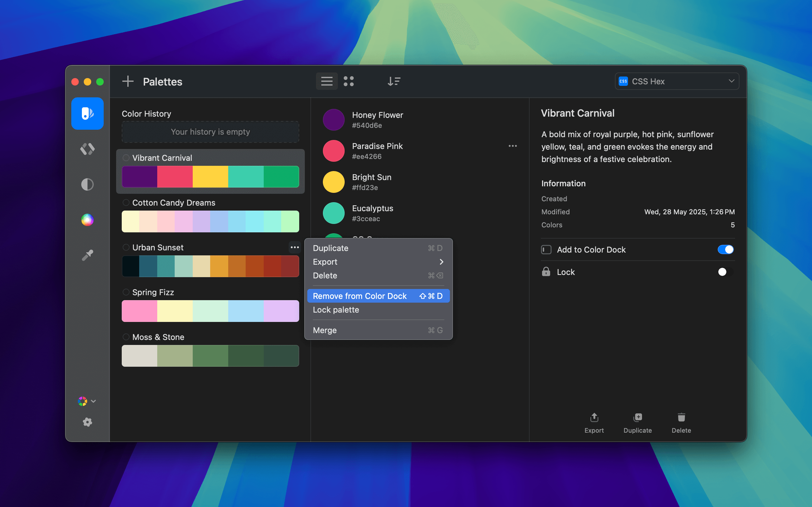Select the eyedropper tool in the sidebar
Viewport: 812px width, 507px height.
point(87,255)
